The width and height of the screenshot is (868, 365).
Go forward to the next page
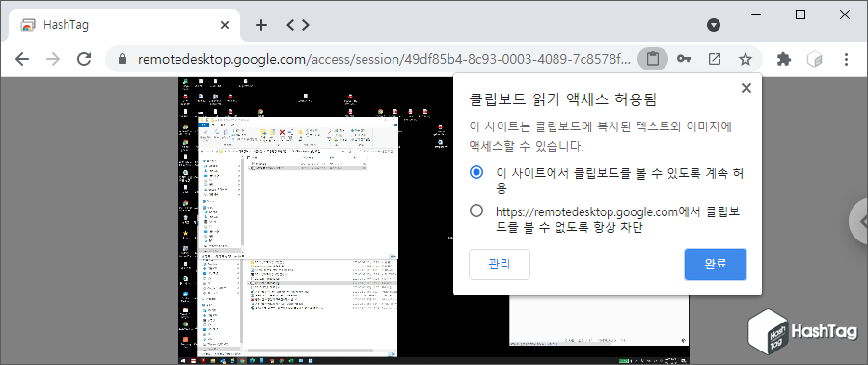coord(53,59)
